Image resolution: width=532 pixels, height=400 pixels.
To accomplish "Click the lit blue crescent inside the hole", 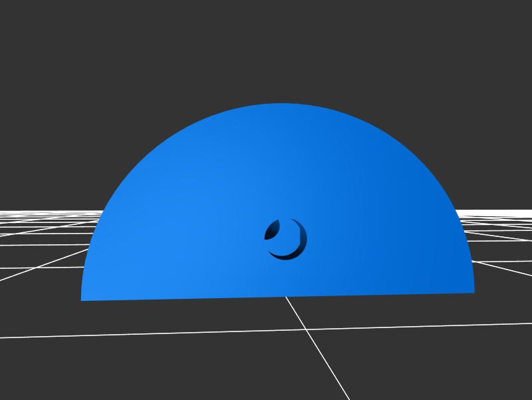I will tap(290, 234).
